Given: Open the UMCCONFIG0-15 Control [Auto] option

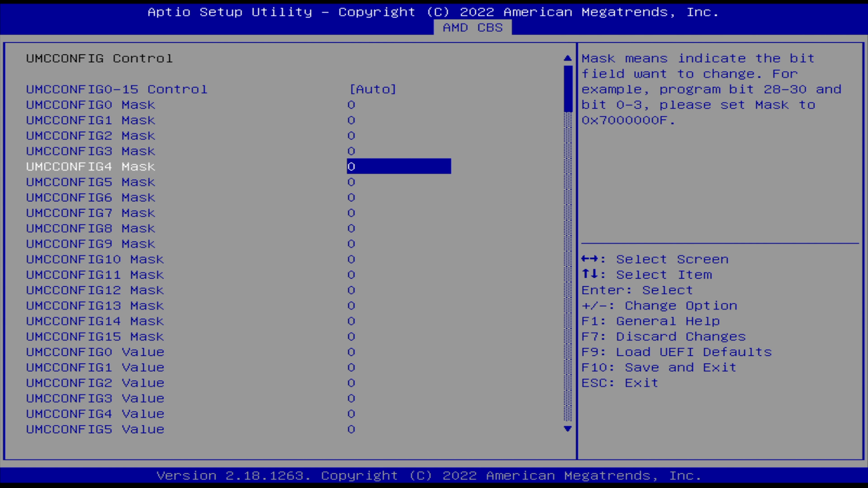Looking at the screenshot, I should [x=373, y=89].
